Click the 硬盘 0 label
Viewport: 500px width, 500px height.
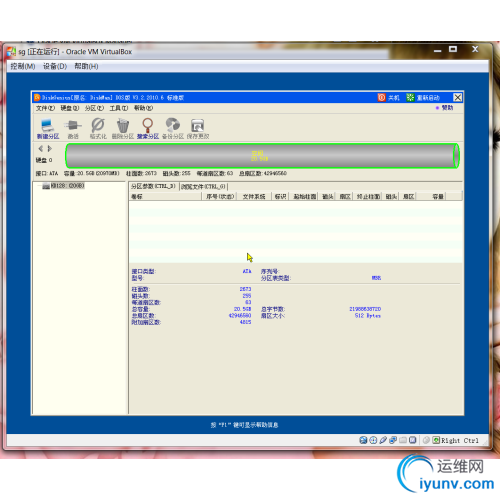(44, 160)
